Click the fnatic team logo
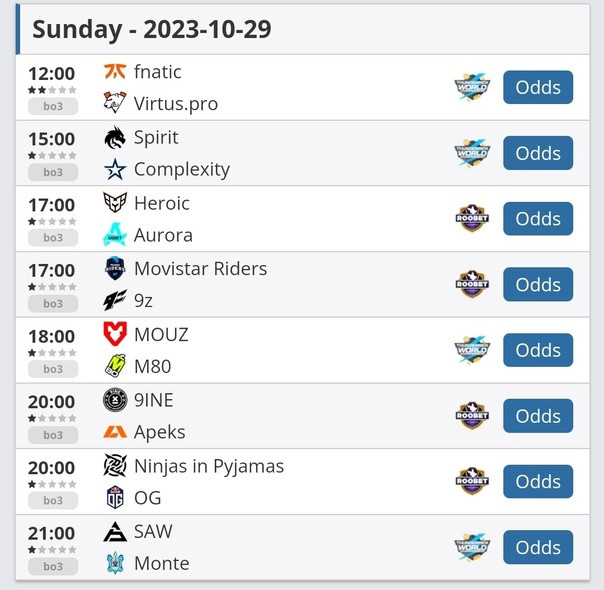Viewport: 604px width, 590px height. click(x=115, y=72)
